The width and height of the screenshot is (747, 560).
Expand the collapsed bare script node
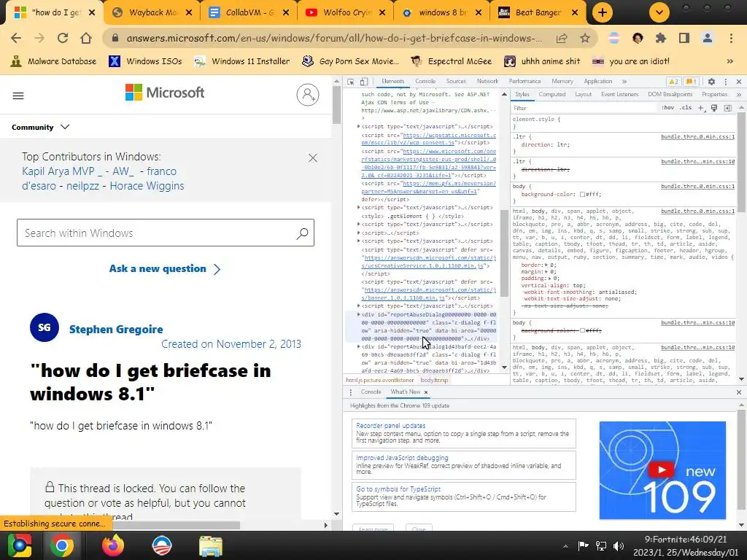pos(359,233)
